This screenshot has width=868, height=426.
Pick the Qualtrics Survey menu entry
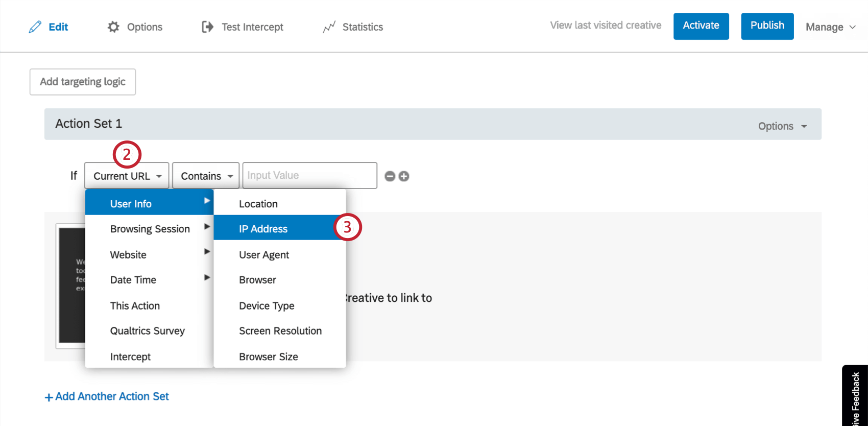click(x=147, y=331)
